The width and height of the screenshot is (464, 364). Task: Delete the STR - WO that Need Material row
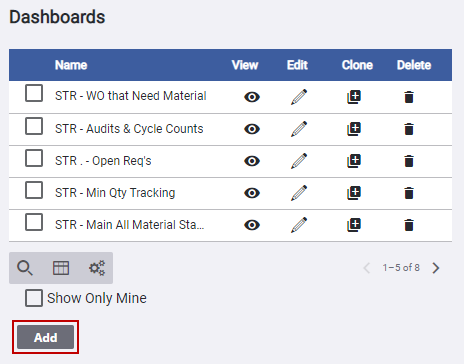(x=409, y=97)
